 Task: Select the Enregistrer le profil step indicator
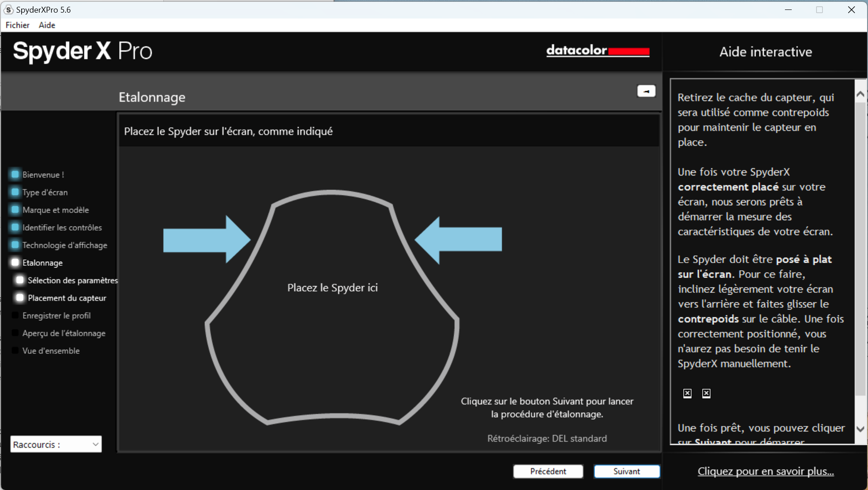tap(15, 315)
